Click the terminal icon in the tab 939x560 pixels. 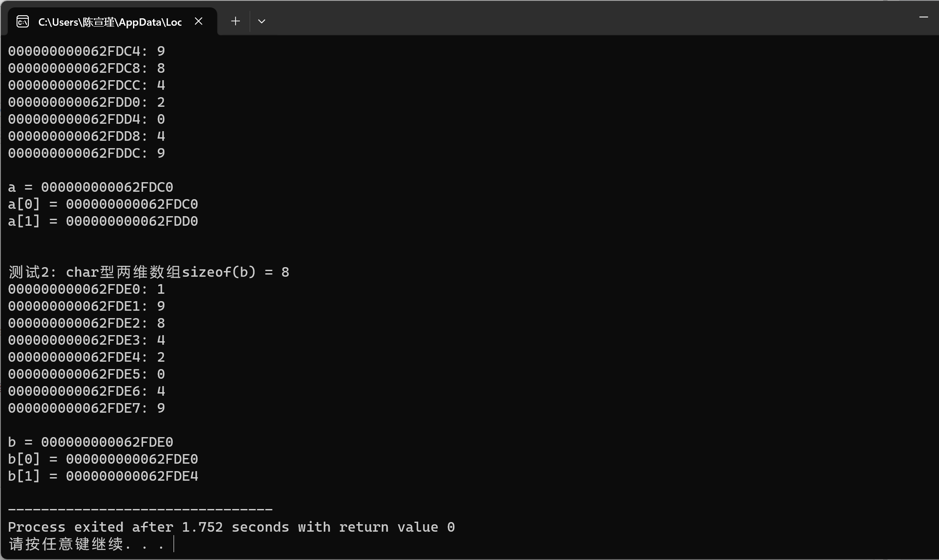tap(23, 21)
